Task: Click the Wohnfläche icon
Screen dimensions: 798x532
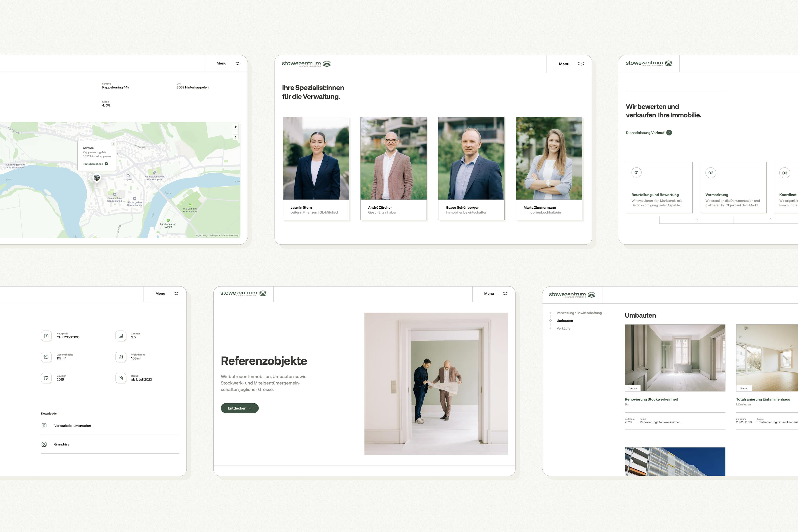Action: pos(121,357)
